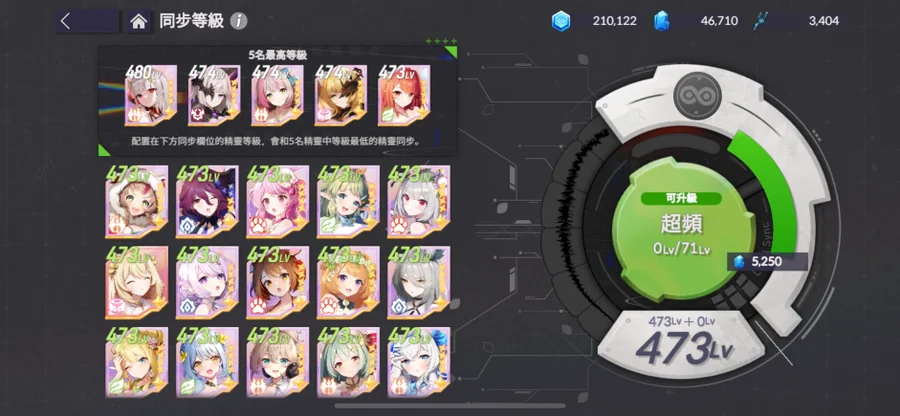This screenshot has width=900, height=416.
Task: Open the info icon beside 同步等級
Action: 239,22
